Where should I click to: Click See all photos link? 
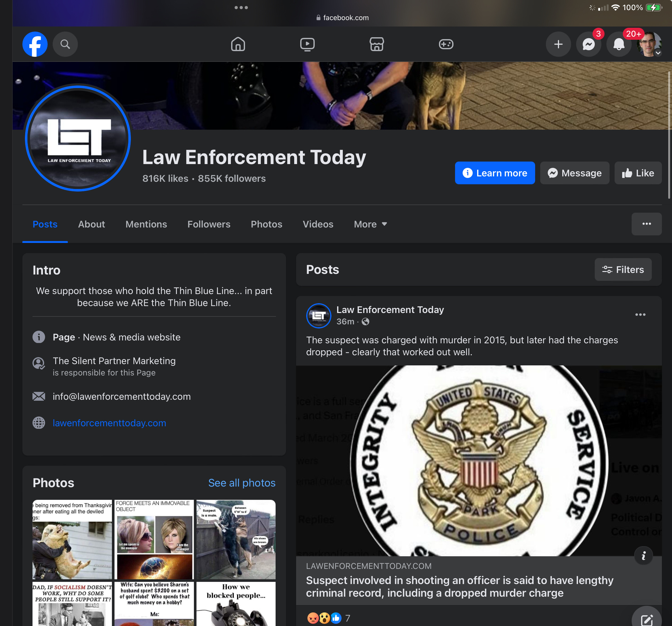[242, 483]
